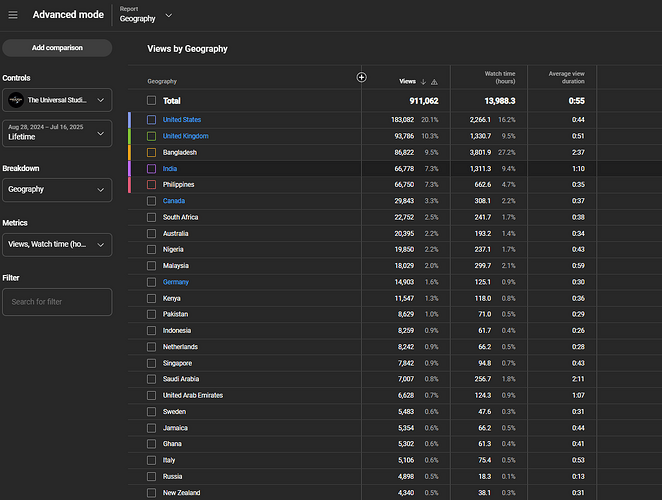This screenshot has height=500, width=662.
Task: Click the total views value 911,062
Action: pos(424,101)
